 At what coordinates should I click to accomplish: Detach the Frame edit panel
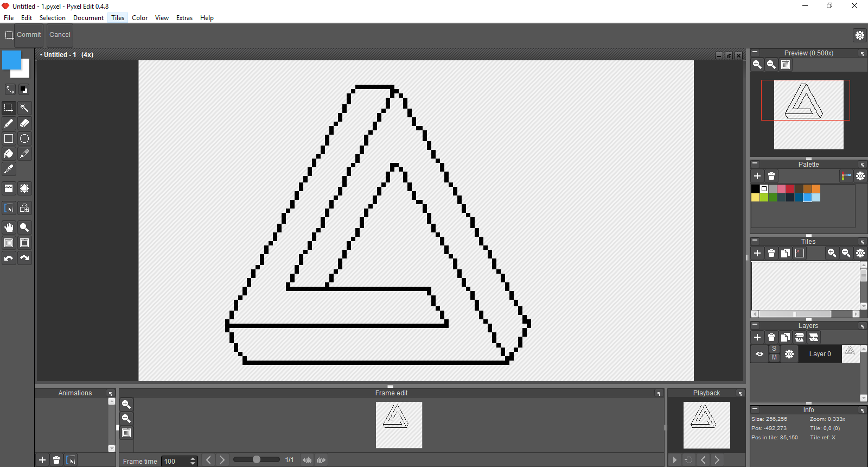659,394
